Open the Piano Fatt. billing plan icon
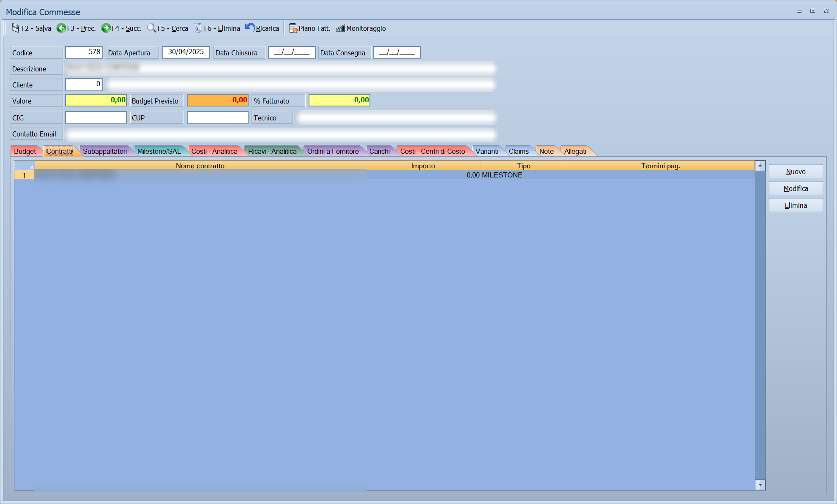Screen dimensions: 837x504 click(293, 28)
